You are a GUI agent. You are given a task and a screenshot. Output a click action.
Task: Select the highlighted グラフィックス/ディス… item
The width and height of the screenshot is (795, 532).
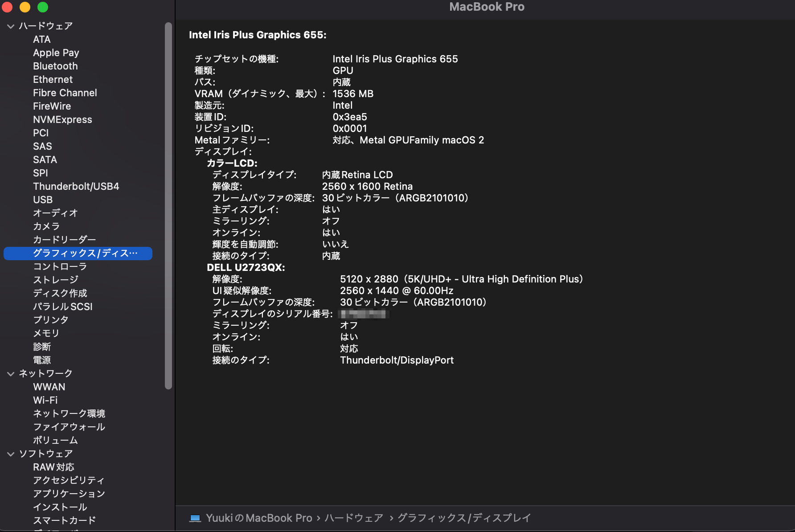pyautogui.click(x=78, y=254)
